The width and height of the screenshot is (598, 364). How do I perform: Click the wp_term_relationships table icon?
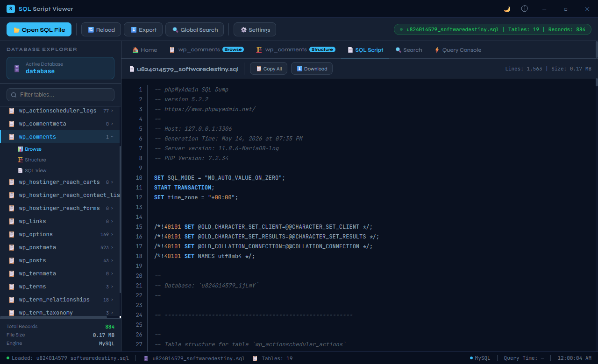[x=12, y=300]
